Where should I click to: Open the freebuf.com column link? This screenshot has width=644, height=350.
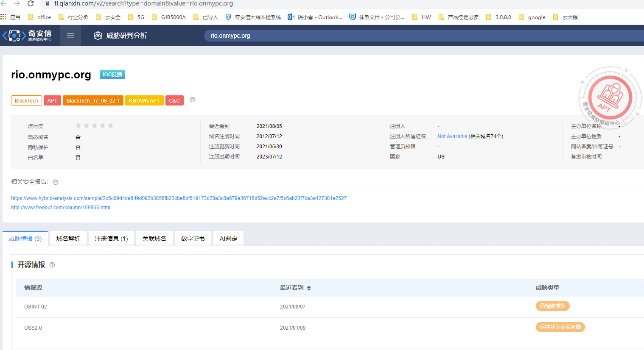61,208
